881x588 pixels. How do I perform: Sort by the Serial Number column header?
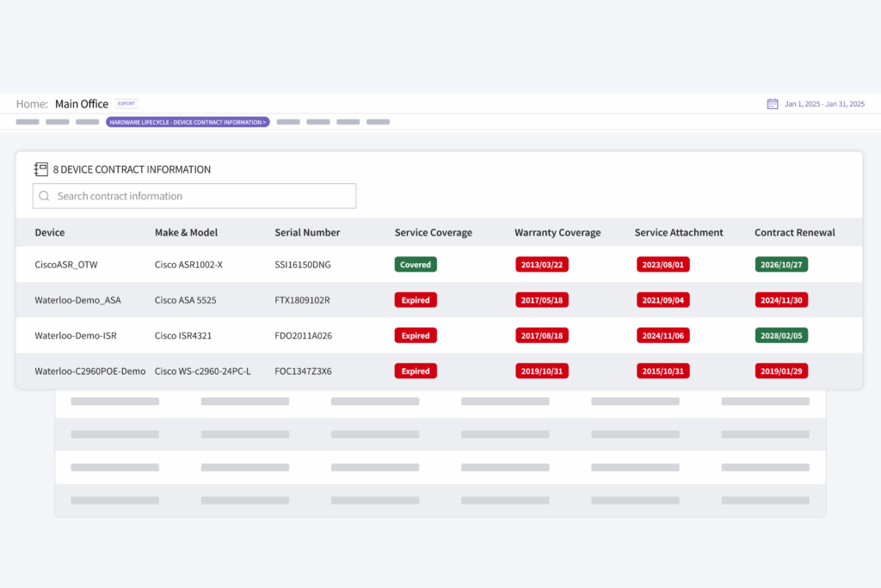pyautogui.click(x=307, y=232)
